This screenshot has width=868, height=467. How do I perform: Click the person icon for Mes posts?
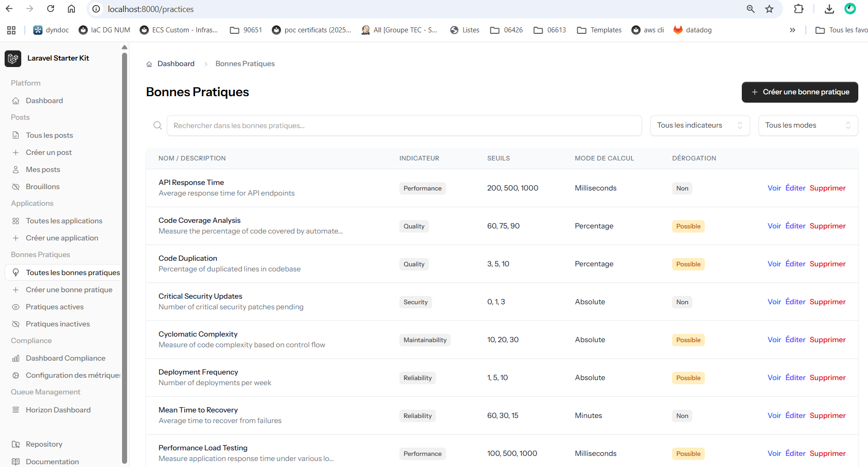click(x=16, y=170)
